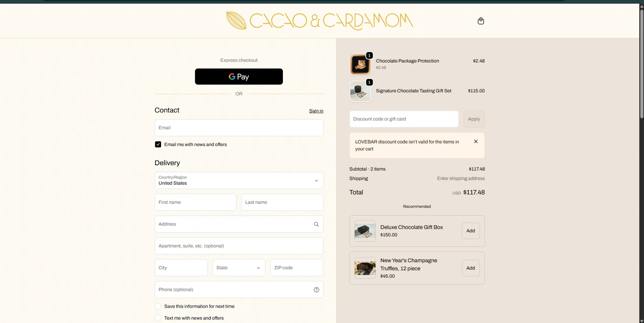Click the Cacao & Cardamom logo
This screenshot has width=644, height=323.
point(320,21)
